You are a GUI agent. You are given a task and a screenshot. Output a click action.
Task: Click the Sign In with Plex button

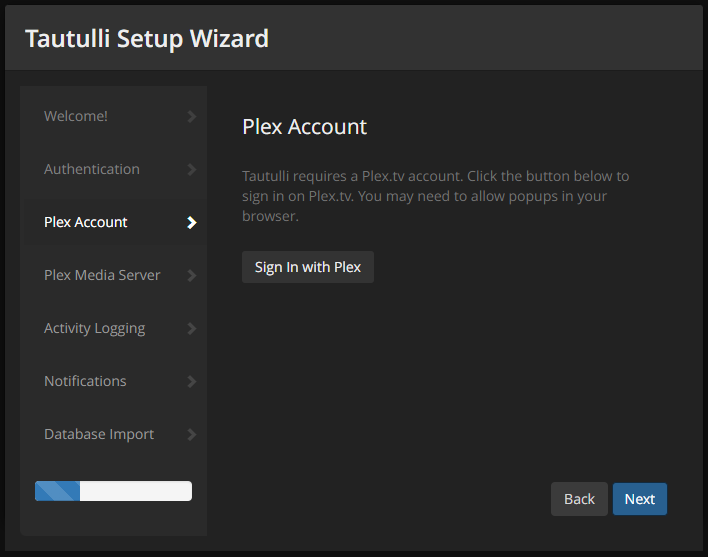click(x=308, y=267)
